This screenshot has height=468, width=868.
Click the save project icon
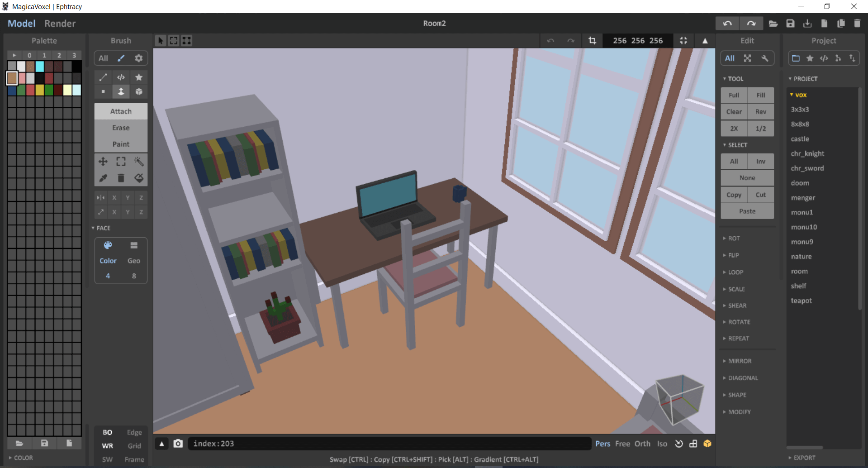790,24
